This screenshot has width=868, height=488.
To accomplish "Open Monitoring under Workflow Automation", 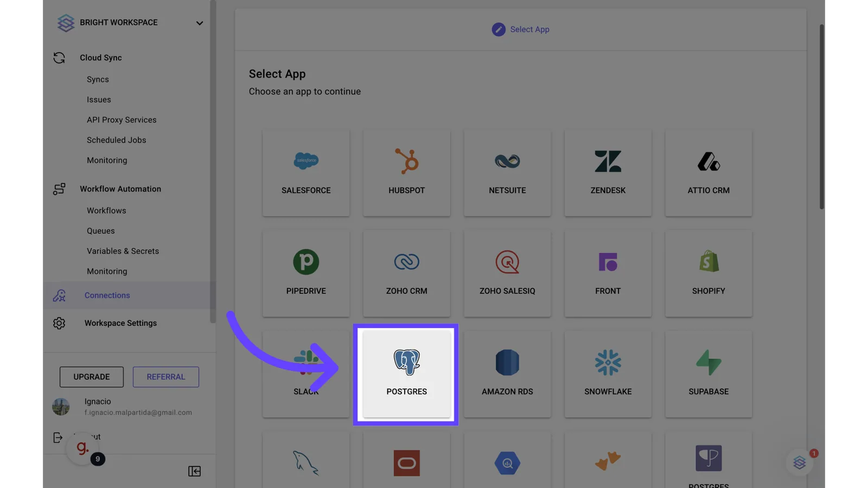I will 107,271.
